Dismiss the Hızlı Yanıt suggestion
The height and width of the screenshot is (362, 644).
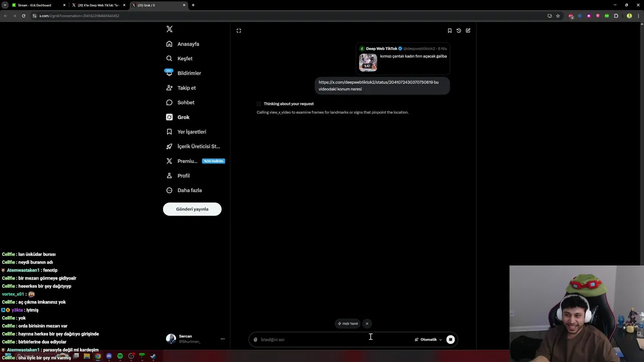click(x=367, y=324)
